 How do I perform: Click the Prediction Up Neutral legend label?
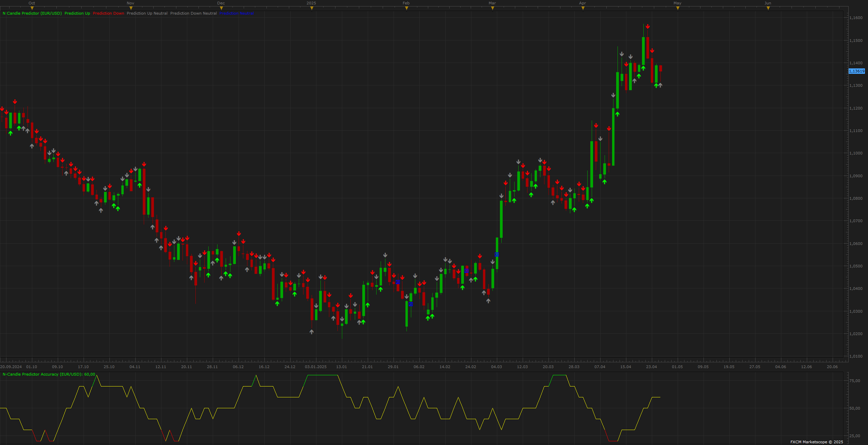pos(147,13)
